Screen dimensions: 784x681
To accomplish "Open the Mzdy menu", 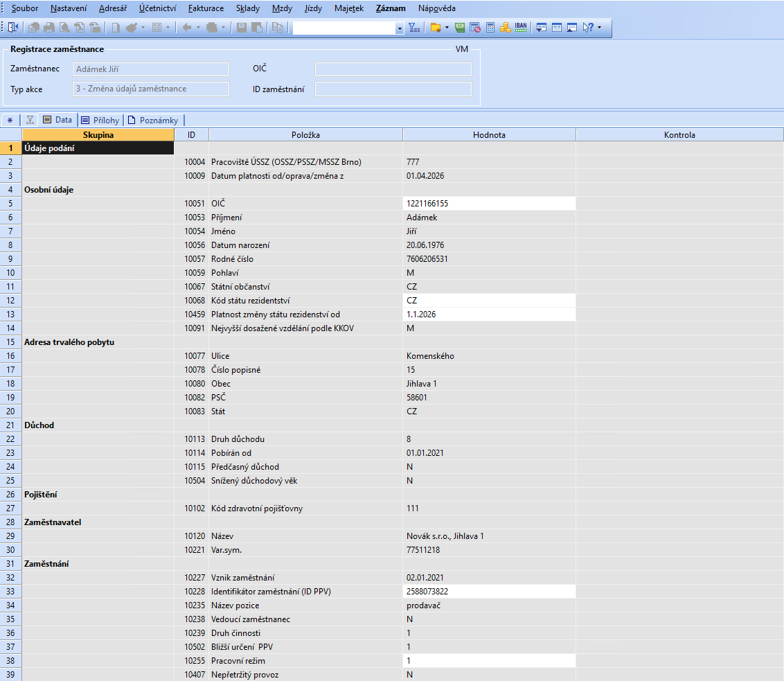I will 282,9.
